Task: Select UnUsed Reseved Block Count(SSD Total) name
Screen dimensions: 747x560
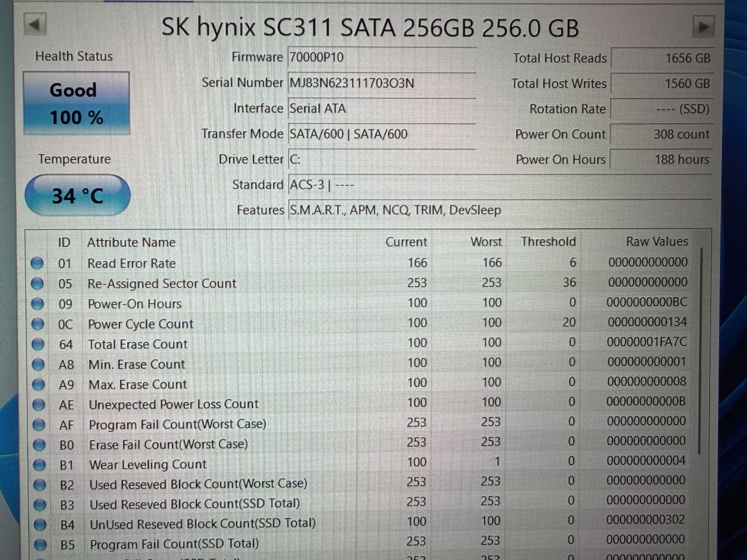Action: 203,524
